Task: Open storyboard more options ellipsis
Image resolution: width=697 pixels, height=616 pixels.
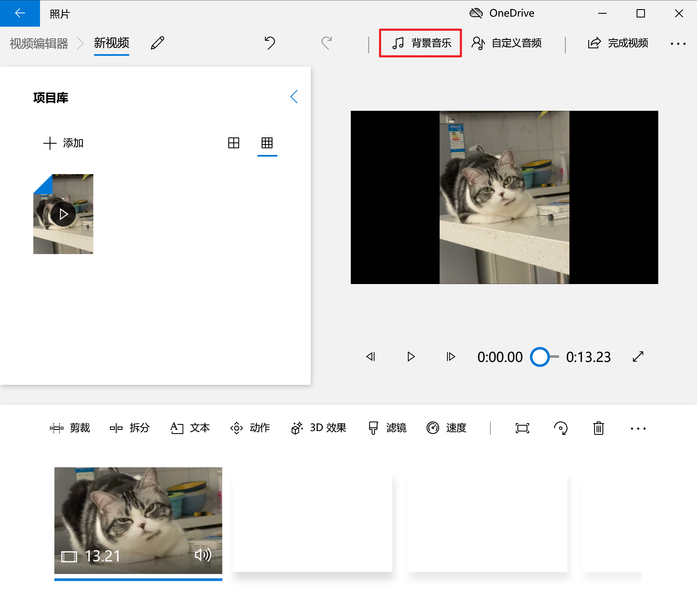Action: tap(638, 429)
